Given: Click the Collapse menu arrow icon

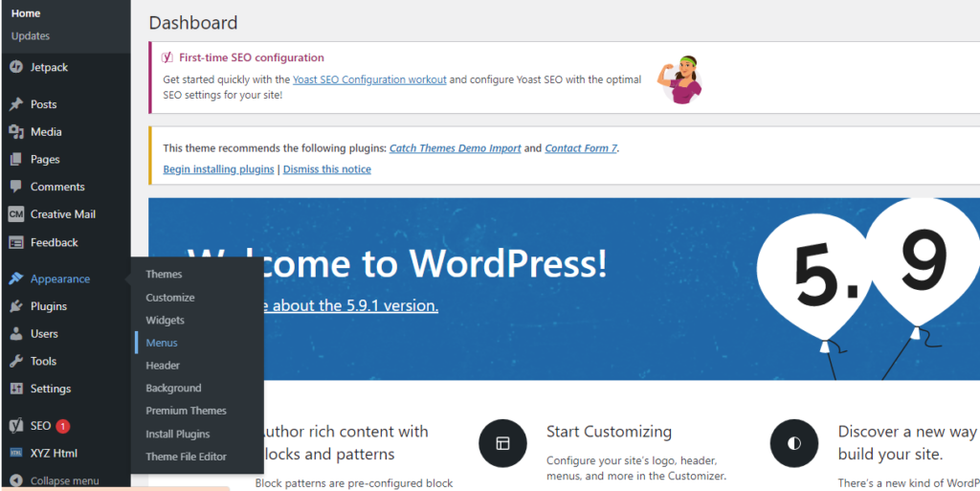Looking at the screenshot, I should tap(16, 481).
